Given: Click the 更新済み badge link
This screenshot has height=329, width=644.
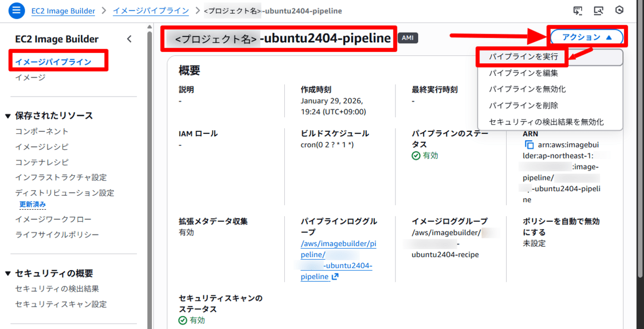Looking at the screenshot, I should [33, 204].
